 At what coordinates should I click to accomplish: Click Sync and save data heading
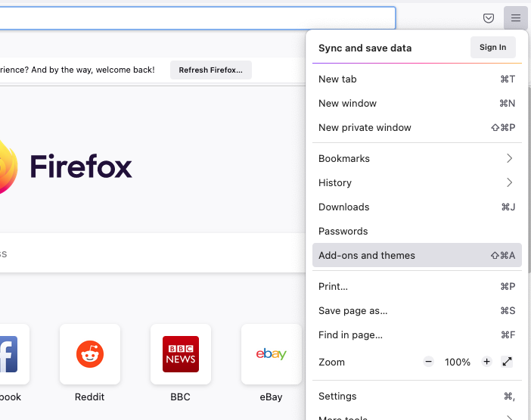click(365, 48)
